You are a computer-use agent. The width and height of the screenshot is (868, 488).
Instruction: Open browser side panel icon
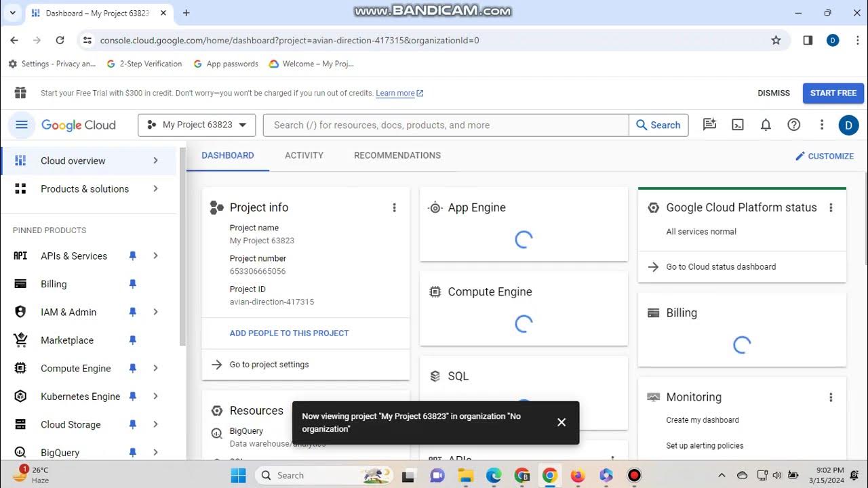point(808,40)
